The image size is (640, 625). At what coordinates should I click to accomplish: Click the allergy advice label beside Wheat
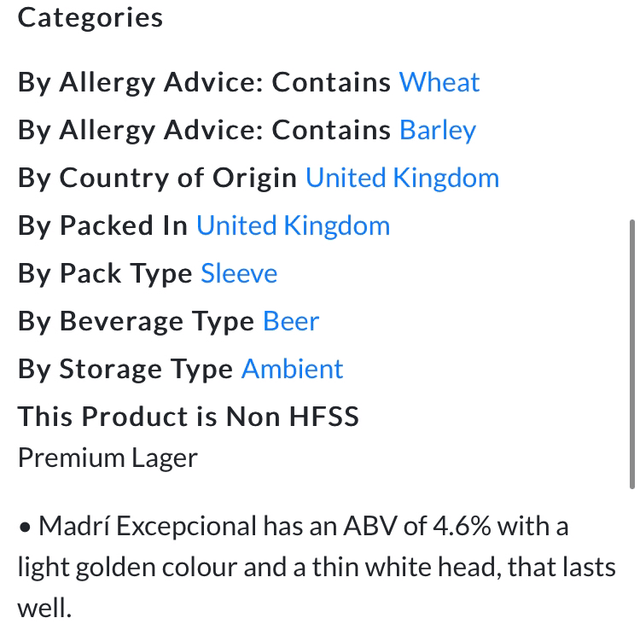pos(204,82)
